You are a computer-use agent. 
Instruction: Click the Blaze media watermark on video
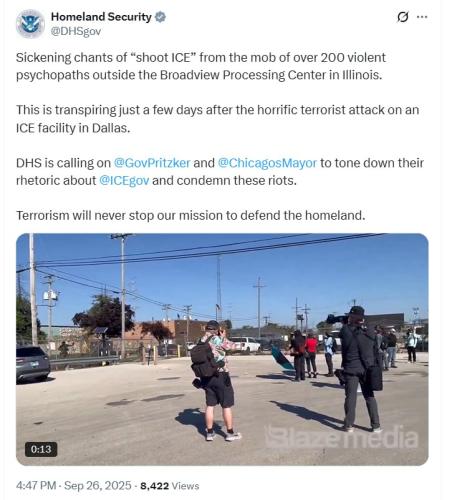click(x=341, y=437)
